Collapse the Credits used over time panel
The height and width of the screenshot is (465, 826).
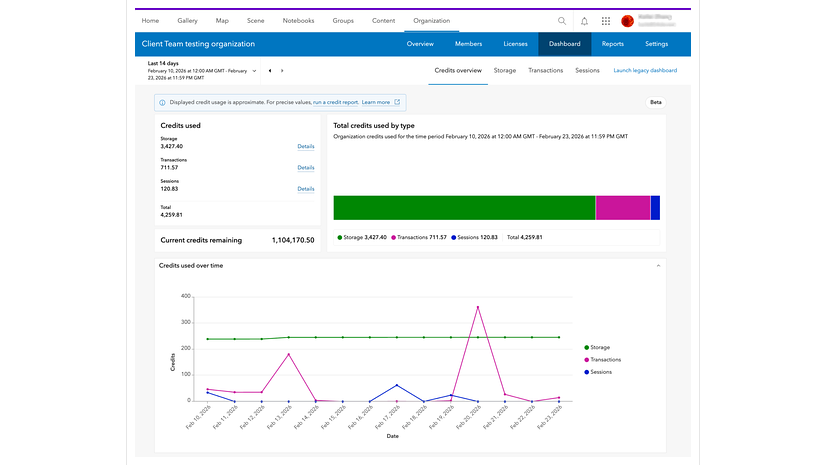pyautogui.click(x=657, y=266)
